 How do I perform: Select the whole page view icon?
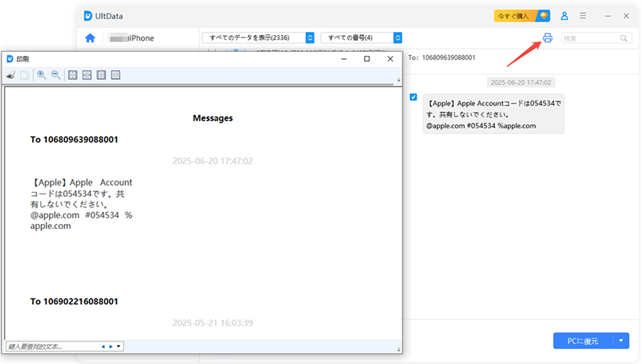click(101, 75)
